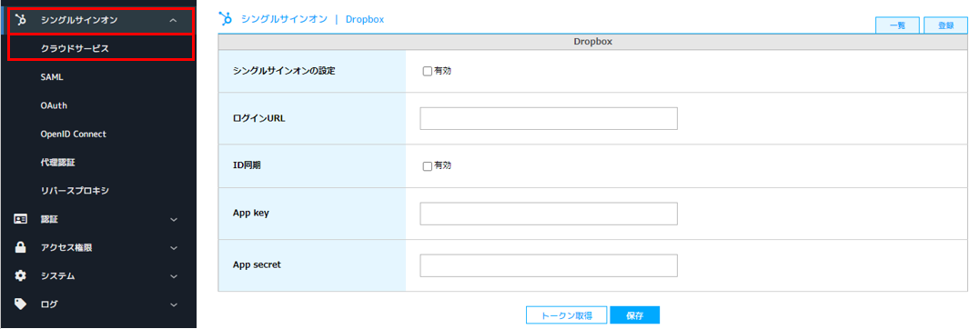980x329 pixels.
Task: Focus the App key input field
Action: (549, 214)
